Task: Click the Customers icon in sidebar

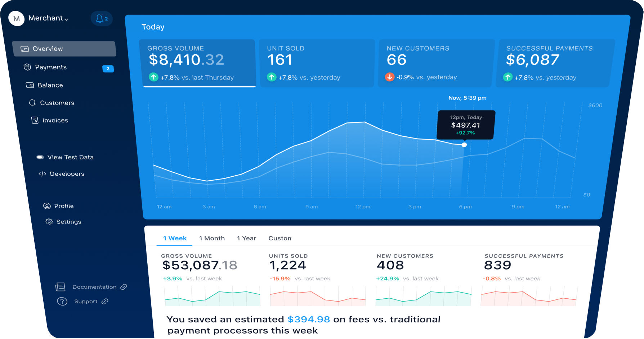Action: click(x=32, y=103)
